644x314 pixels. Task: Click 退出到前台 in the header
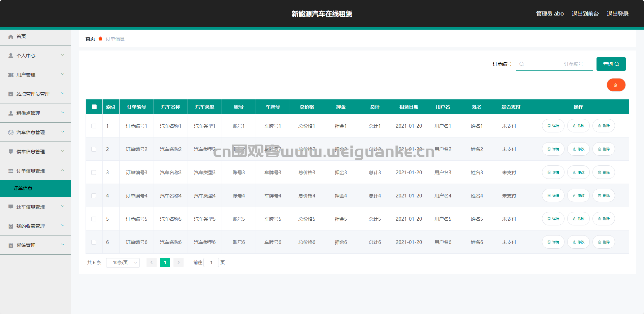pyautogui.click(x=585, y=14)
